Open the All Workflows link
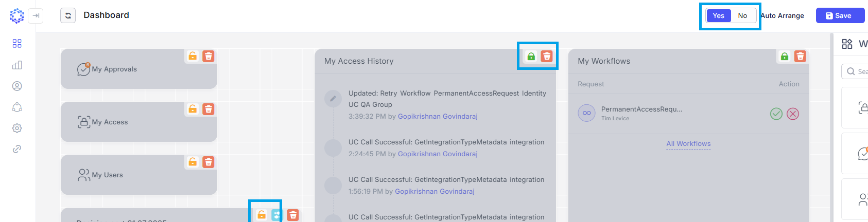Viewport: 868px width, 222px height. tap(688, 144)
